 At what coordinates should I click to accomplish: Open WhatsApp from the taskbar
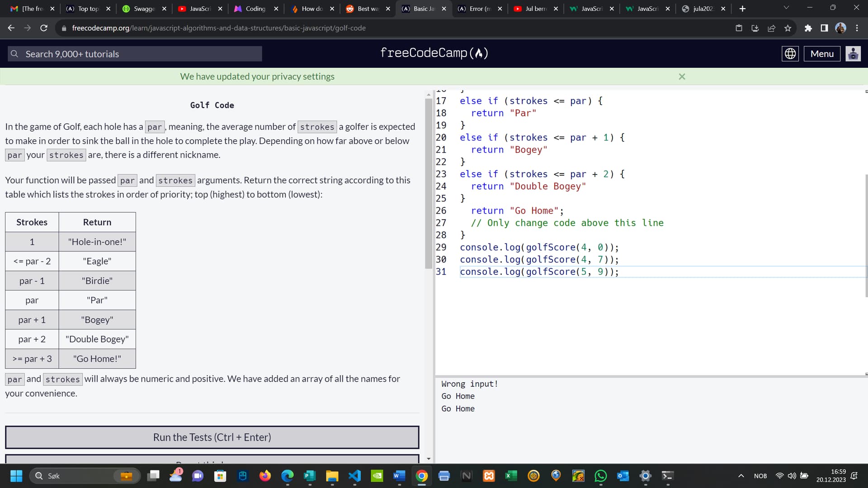point(600,475)
